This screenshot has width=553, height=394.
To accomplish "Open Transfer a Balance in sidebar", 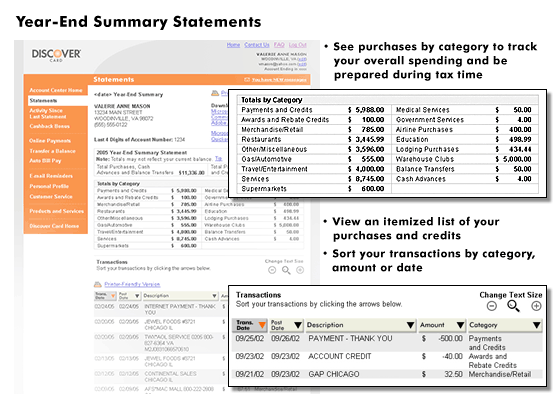I will [x=52, y=151].
